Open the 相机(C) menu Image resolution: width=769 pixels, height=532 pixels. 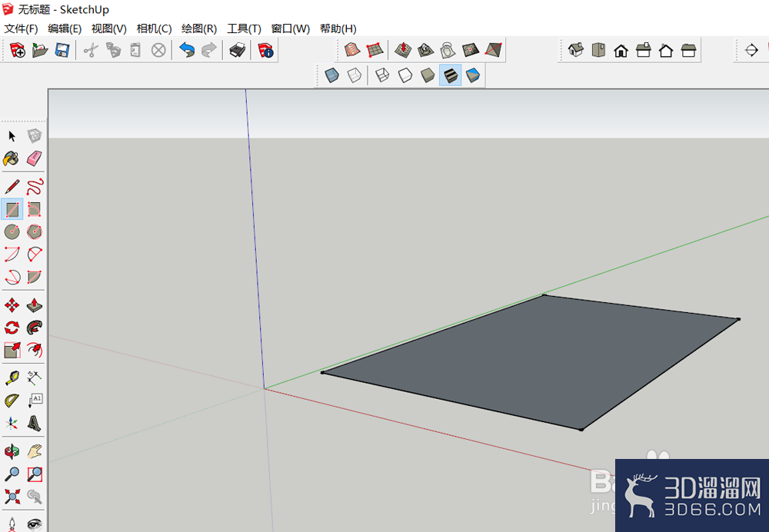[154, 29]
